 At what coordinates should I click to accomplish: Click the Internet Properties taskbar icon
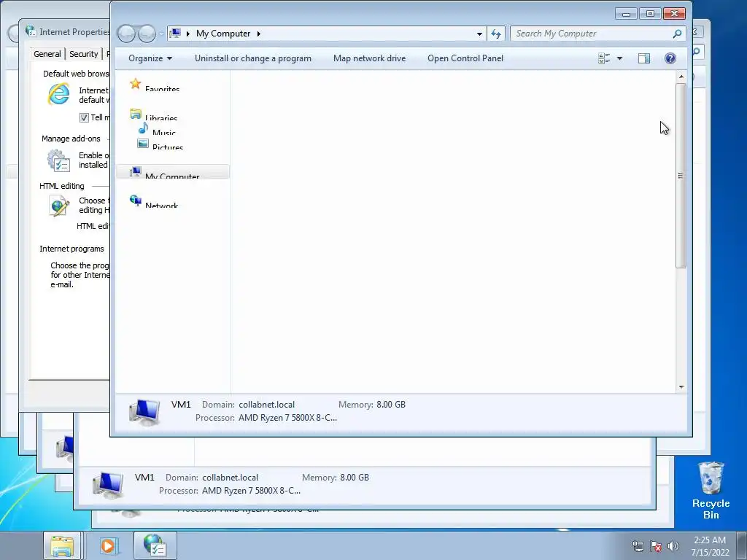[x=155, y=545]
